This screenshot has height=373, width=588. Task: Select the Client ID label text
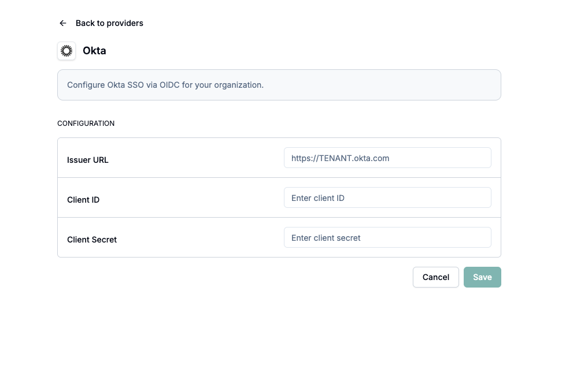click(x=83, y=200)
